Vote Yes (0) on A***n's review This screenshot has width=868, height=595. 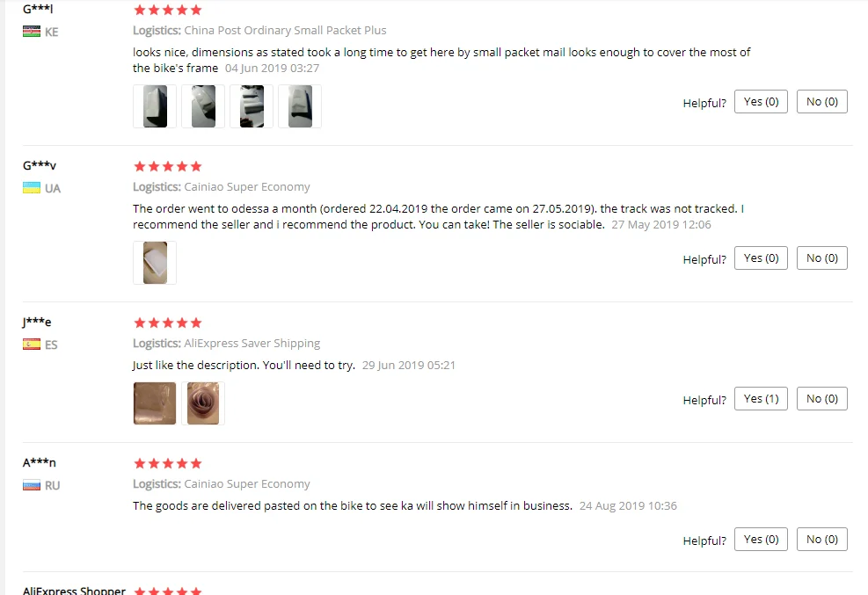pos(761,539)
